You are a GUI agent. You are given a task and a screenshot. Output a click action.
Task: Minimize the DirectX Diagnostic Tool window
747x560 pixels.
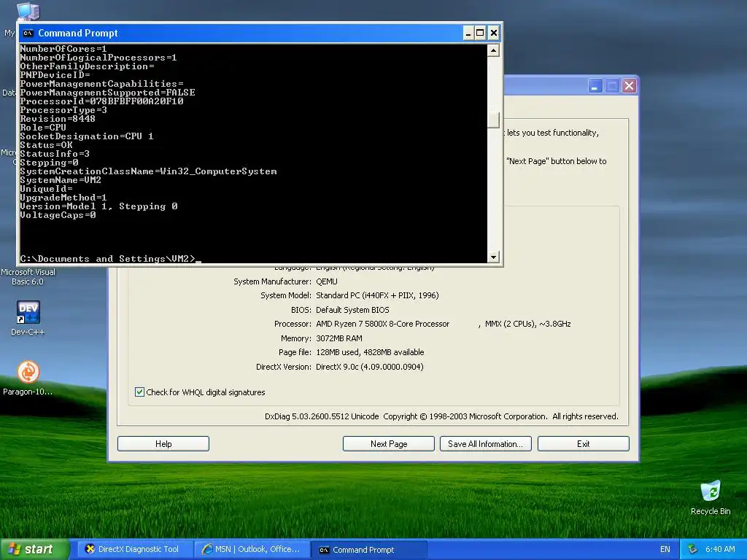coord(595,86)
